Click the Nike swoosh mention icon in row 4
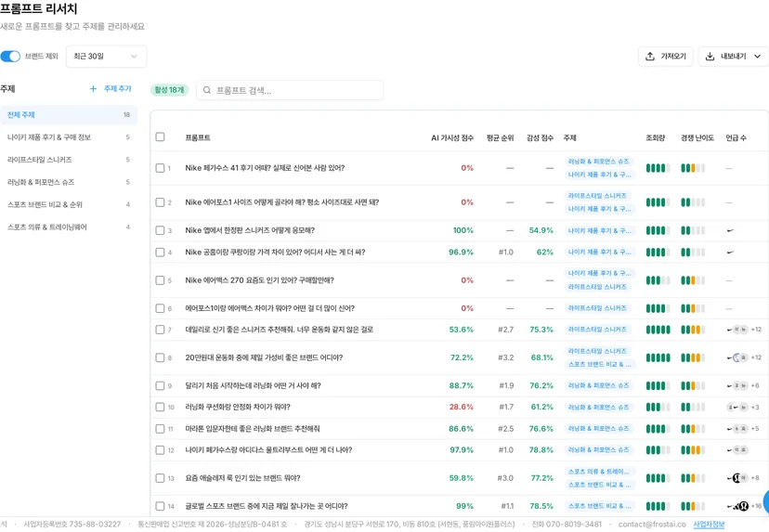Viewport: 769px width, 532px height. (x=730, y=253)
